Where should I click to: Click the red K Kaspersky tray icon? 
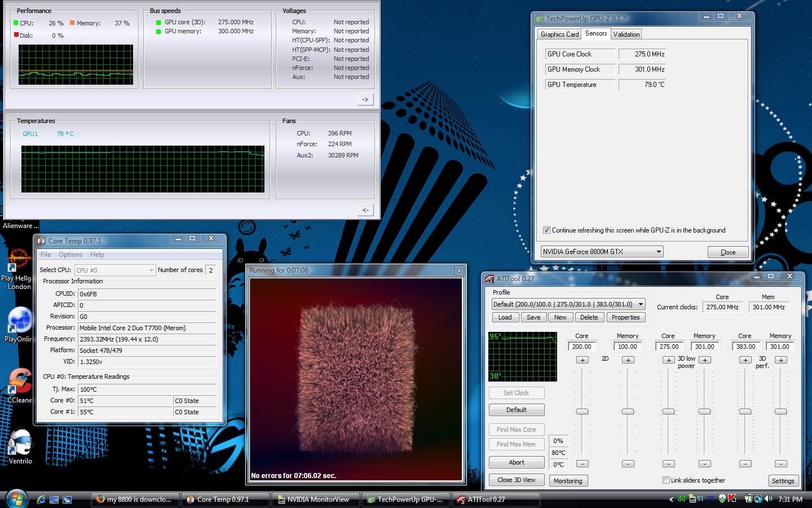coord(732,499)
